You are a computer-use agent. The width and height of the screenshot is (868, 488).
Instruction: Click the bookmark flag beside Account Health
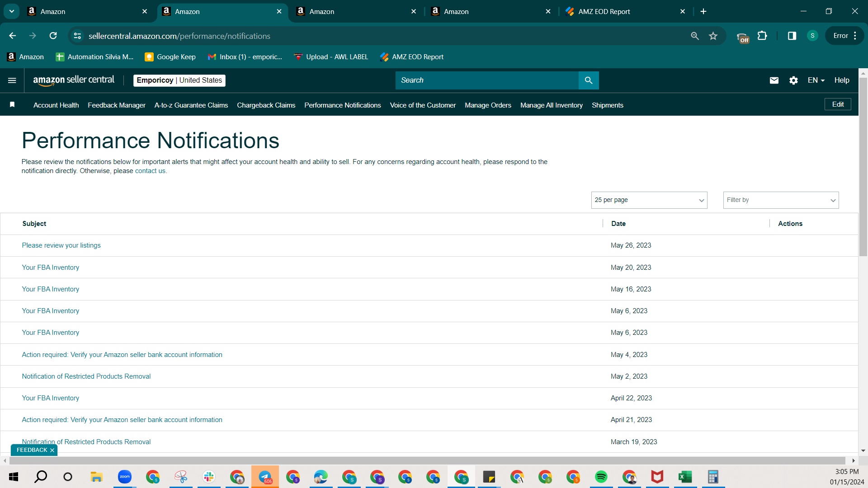12,105
